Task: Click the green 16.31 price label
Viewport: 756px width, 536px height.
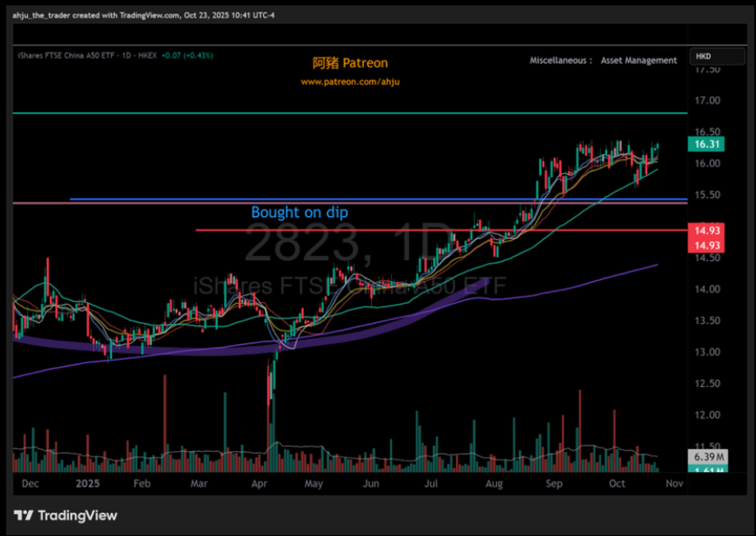Action: coord(706,144)
